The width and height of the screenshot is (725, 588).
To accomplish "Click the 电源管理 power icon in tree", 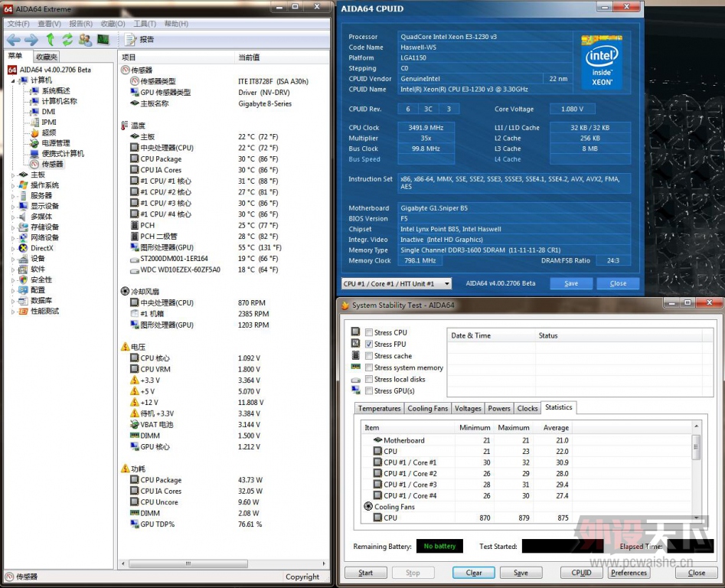I will [34, 143].
